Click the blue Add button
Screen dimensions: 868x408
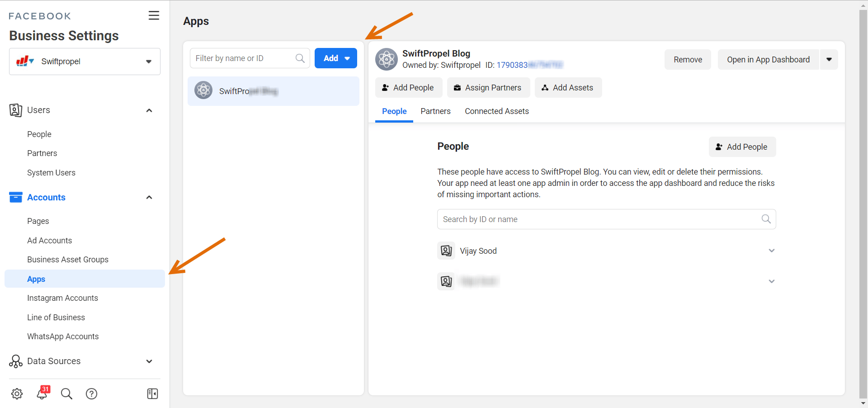coord(335,58)
